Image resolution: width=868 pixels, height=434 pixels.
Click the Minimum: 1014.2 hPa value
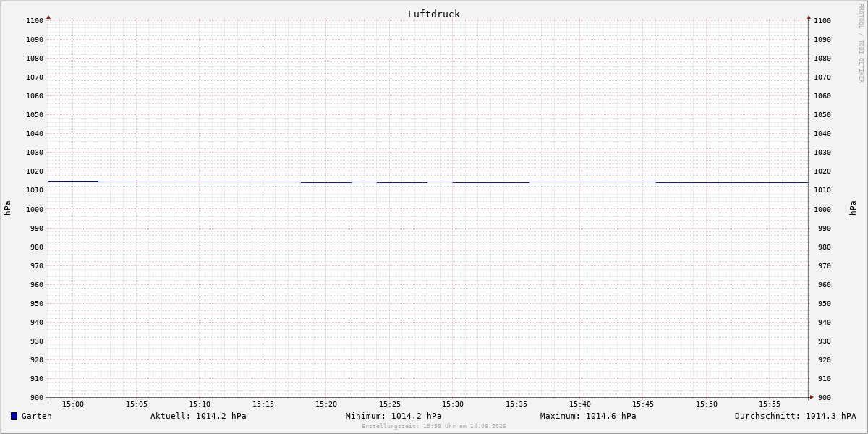(x=393, y=416)
